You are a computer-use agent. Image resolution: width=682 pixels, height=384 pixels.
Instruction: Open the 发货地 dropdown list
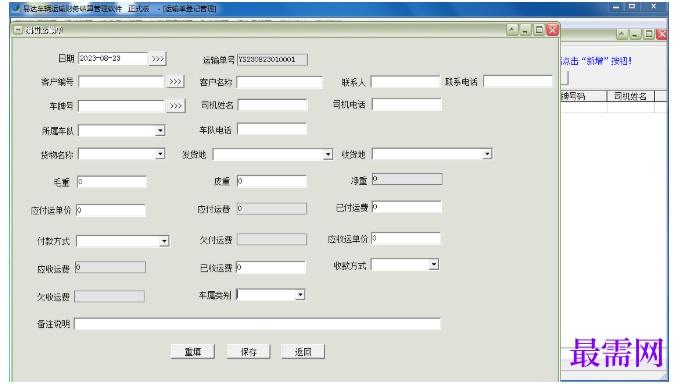tap(328, 154)
